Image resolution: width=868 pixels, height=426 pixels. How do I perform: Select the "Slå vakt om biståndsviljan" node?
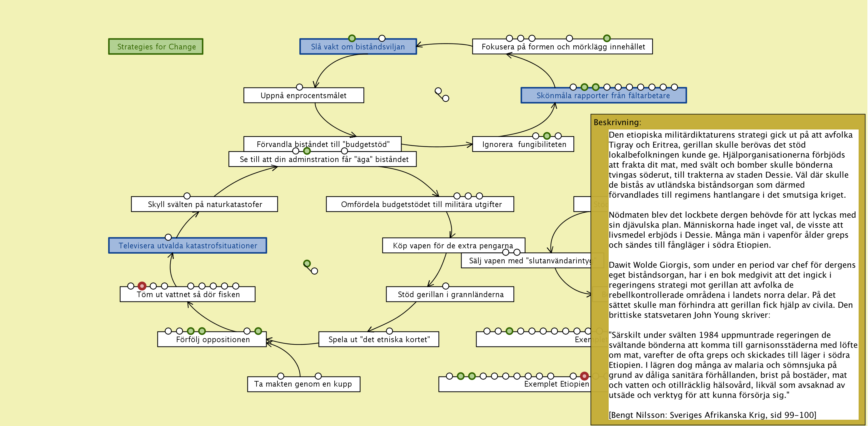[358, 47]
